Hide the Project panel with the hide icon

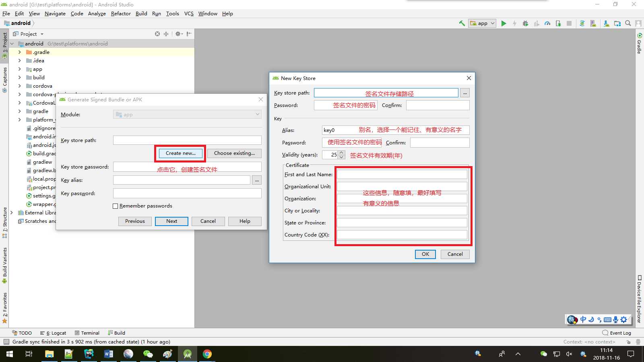[x=189, y=34]
